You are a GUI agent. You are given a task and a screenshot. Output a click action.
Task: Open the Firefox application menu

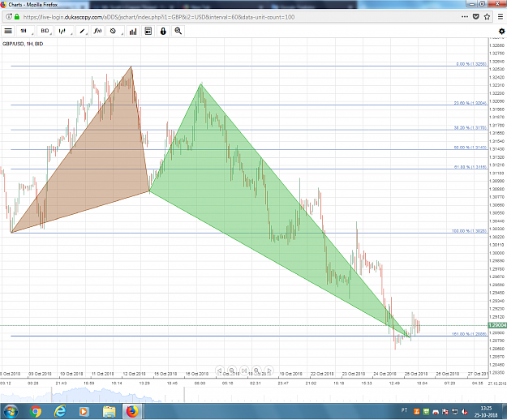point(501,17)
